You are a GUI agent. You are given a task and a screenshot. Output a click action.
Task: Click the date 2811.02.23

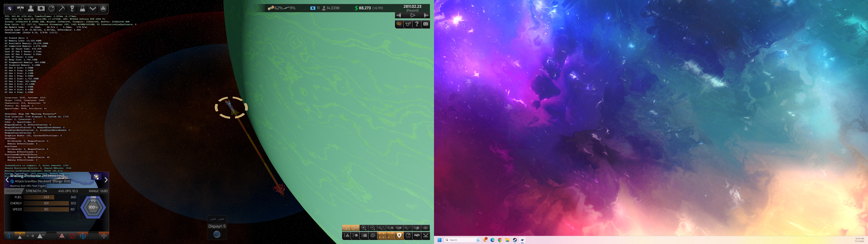[412, 6]
